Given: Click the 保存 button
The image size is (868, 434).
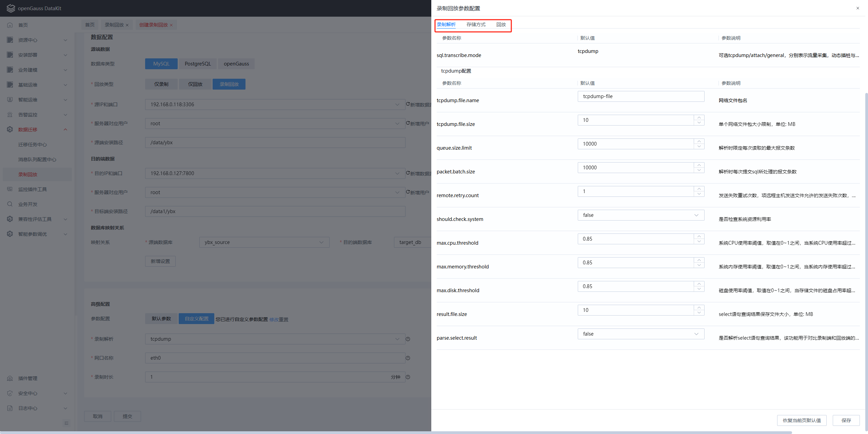Looking at the screenshot, I should (846, 420).
